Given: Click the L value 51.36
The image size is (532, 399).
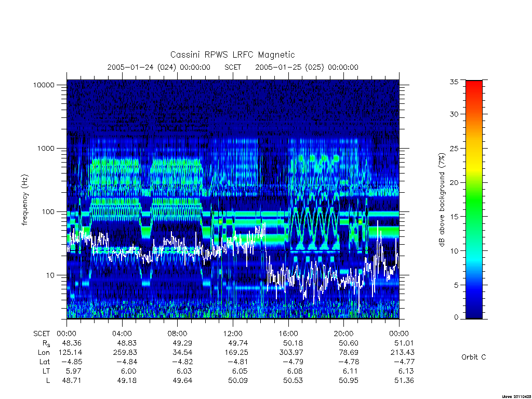Looking at the screenshot, I should [x=404, y=381].
